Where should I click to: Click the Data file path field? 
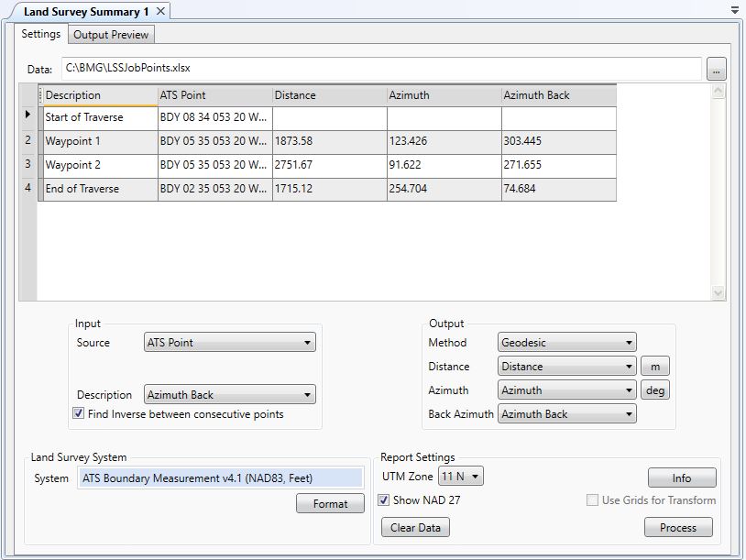[380, 69]
